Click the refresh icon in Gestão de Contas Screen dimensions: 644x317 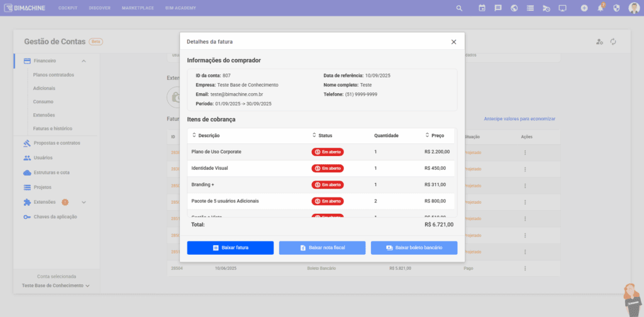tap(613, 42)
